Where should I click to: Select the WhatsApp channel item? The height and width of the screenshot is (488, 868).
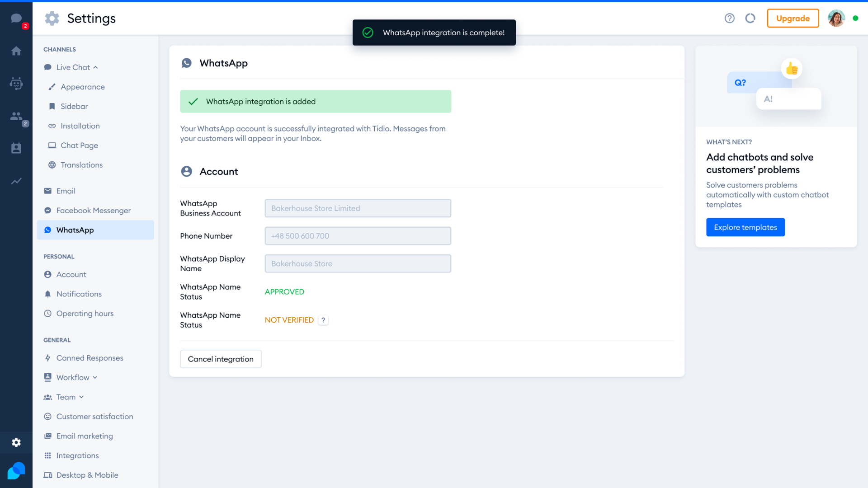pos(95,230)
